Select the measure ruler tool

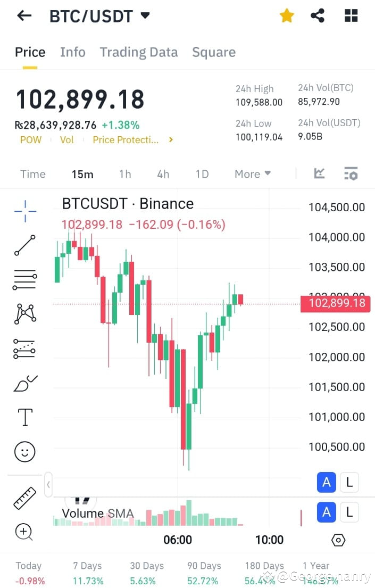tap(24, 497)
